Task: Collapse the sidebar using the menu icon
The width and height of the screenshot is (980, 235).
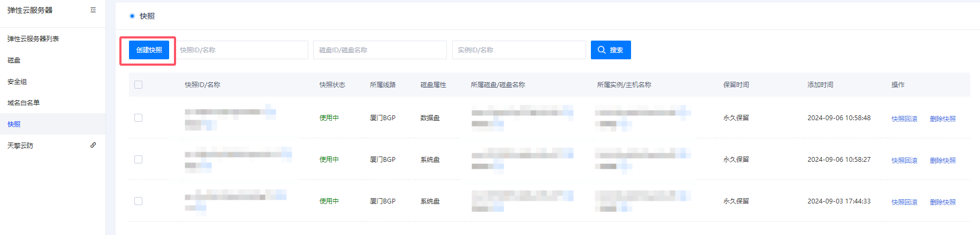Action: 93,10
